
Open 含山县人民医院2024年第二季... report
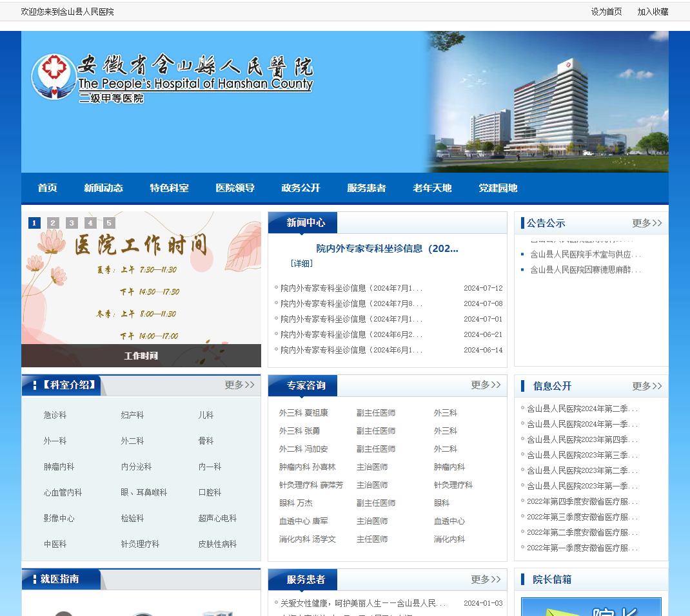[x=582, y=409]
